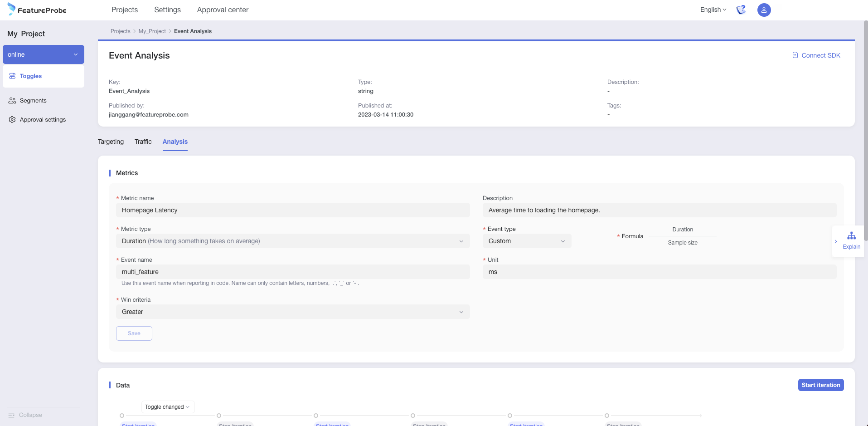Open the Settings menu
This screenshot has height=426, width=868.
(x=167, y=10)
